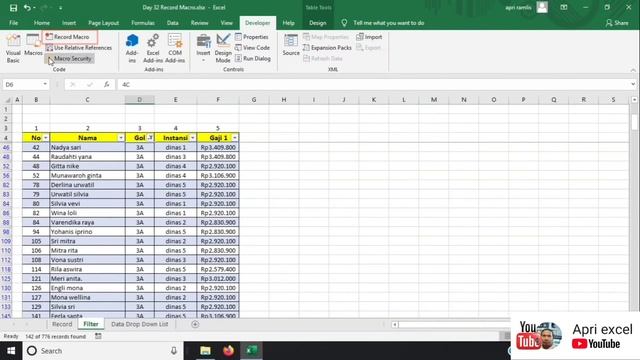Viewport: 640px width, 360px height.
Task: Open Excel Add-ins
Action: click(x=153, y=48)
